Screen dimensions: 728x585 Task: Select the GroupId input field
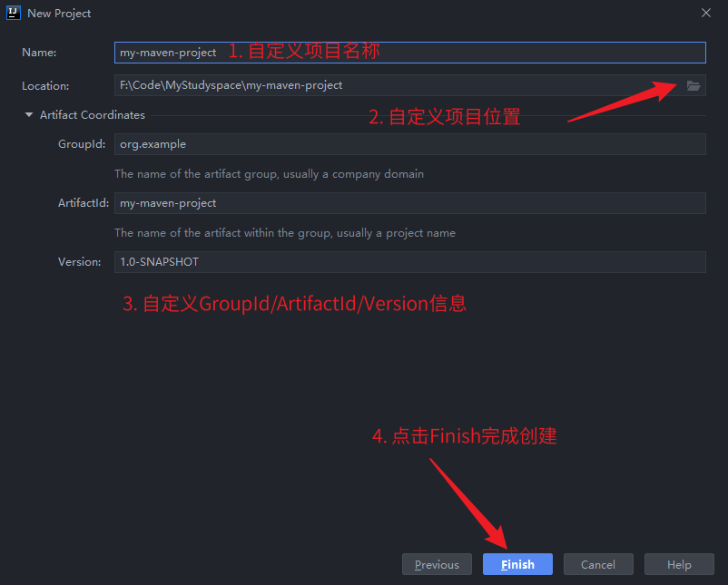410,144
